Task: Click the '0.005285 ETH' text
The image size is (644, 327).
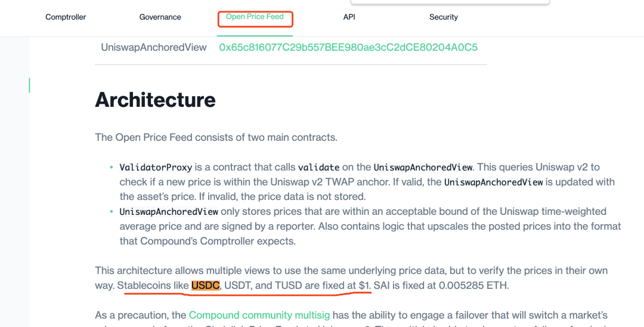Action: (x=473, y=285)
